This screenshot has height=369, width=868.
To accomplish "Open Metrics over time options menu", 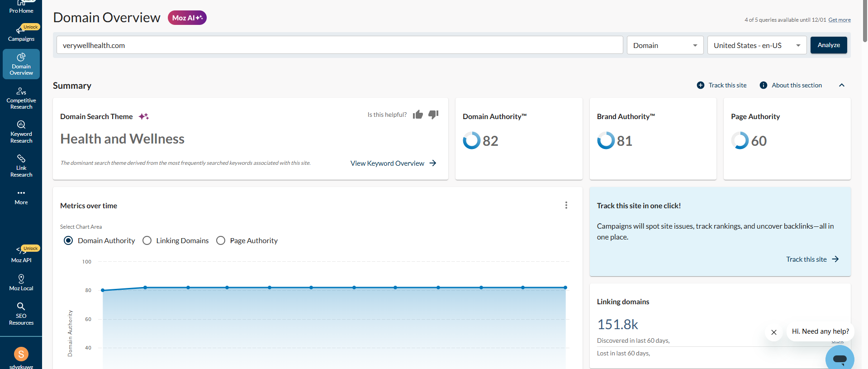I will tap(566, 205).
